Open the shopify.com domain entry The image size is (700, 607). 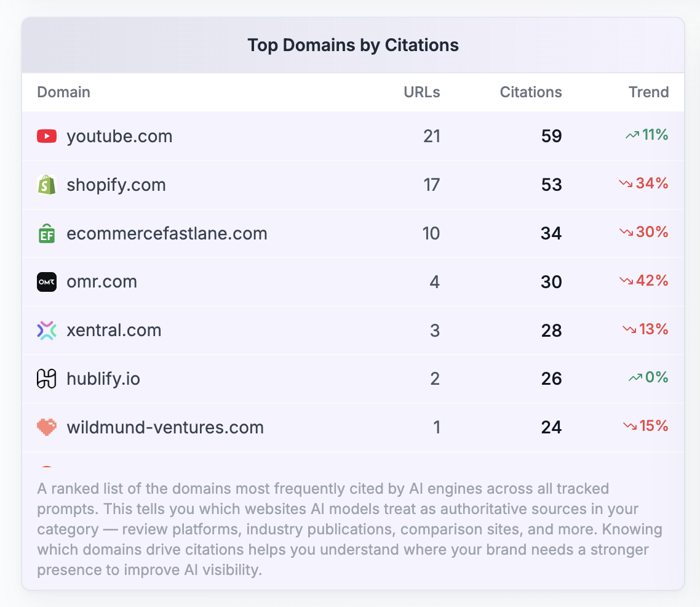(x=116, y=185)
